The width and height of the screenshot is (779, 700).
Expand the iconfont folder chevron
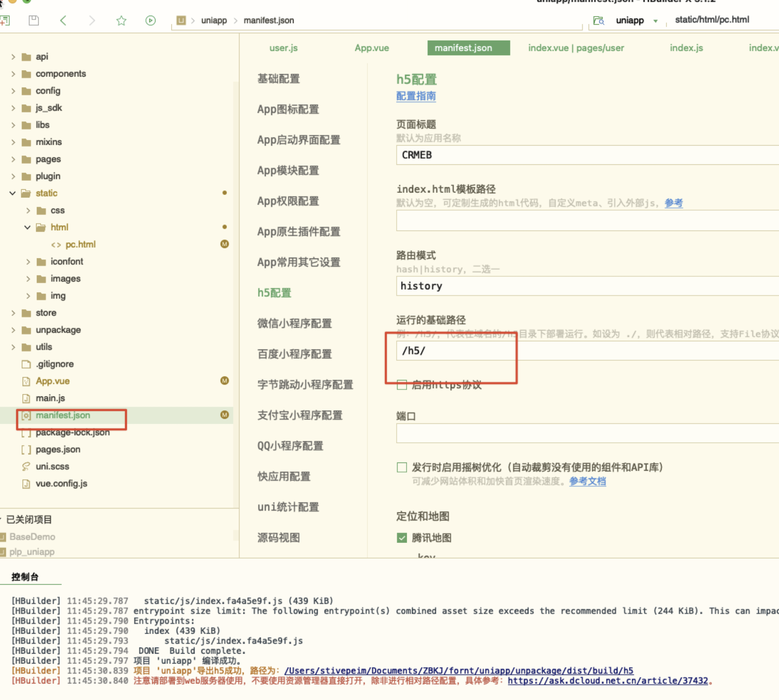click(28, 261)
